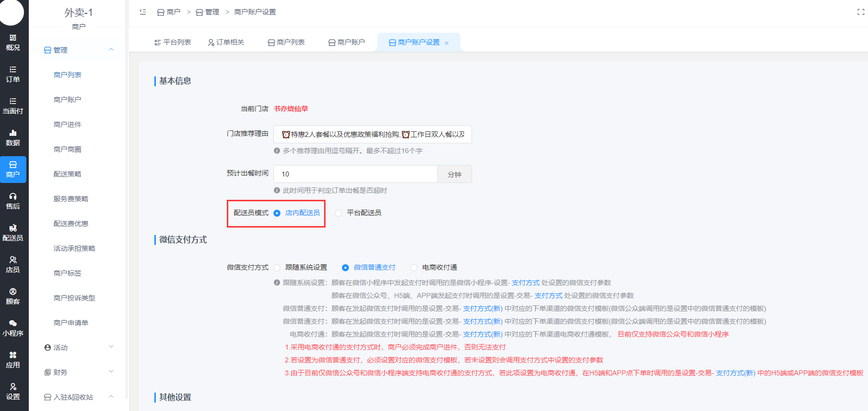Collapse the 管理 menu group

pos(79,50)
